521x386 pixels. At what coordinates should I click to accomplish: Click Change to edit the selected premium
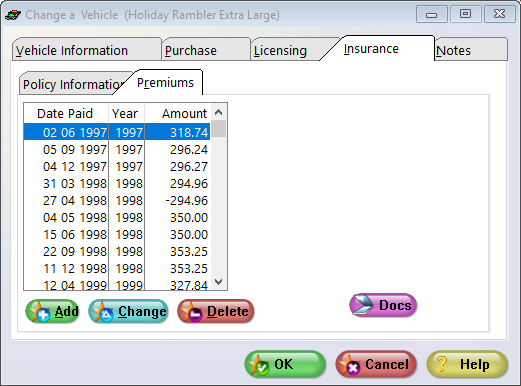tap(128, 311)
